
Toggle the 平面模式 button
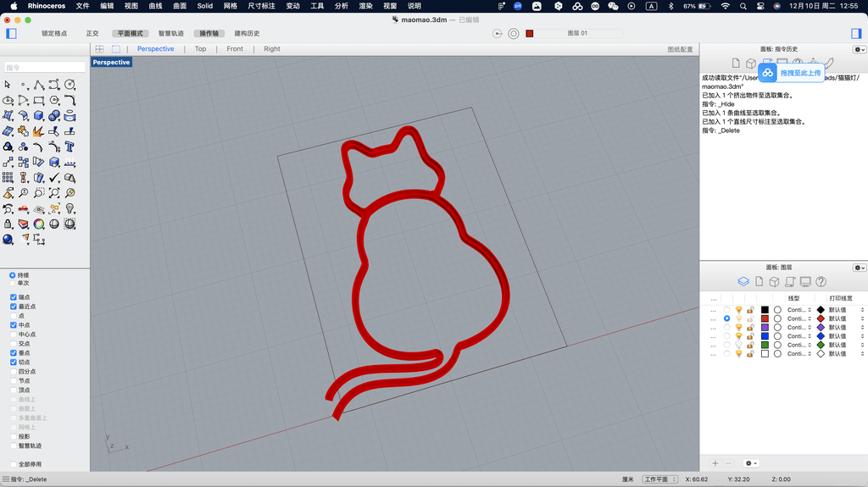(130, 33)
